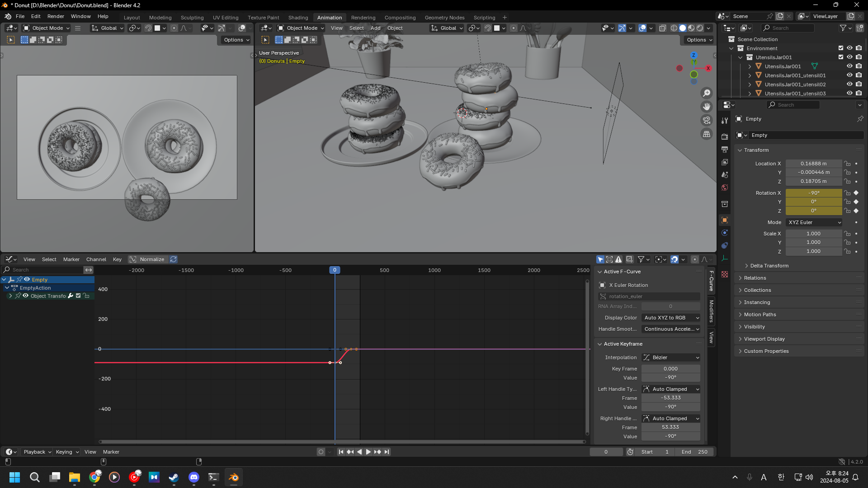
Task: Switch to the Shading workspace tab
Action: (x=298, y=18)
